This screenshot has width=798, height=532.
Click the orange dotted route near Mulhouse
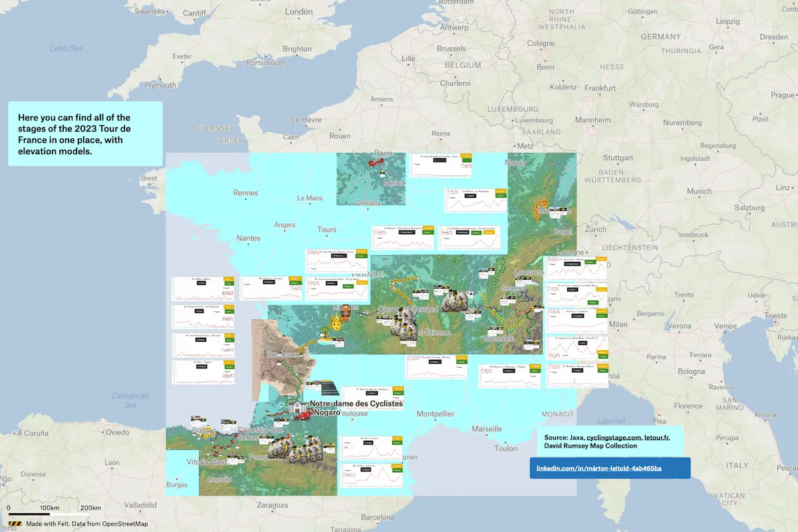pos(541,208)
